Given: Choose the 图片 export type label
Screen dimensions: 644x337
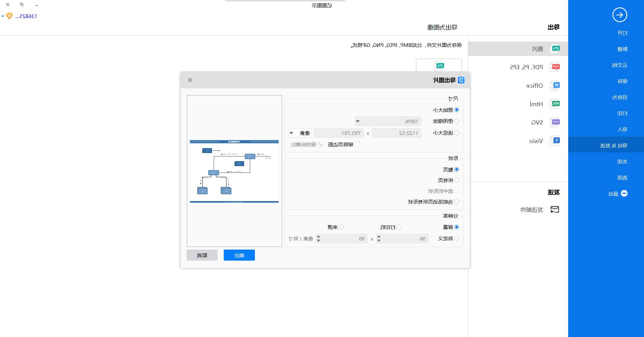Looking at the screenshot, I should coord(537,49).
